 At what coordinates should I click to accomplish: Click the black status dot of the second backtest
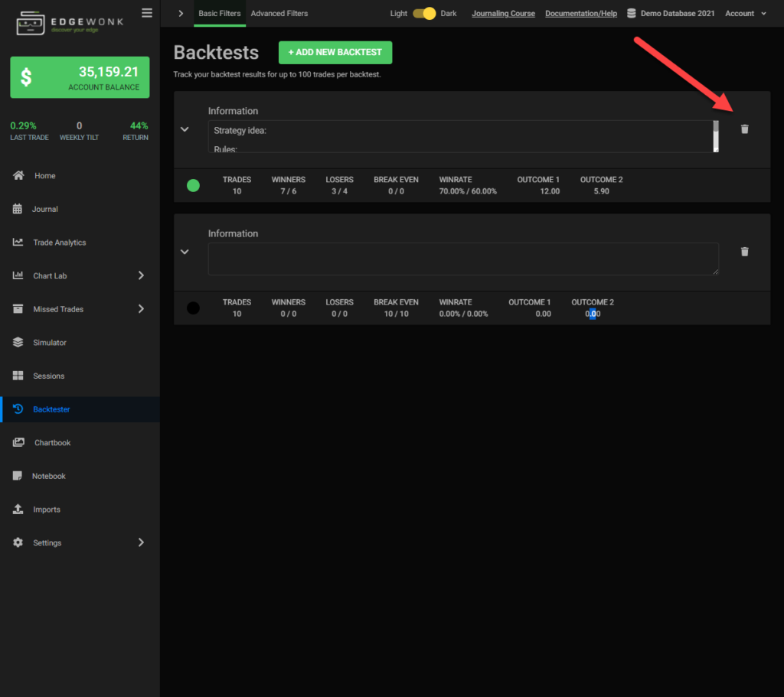[x=193, y=308]
